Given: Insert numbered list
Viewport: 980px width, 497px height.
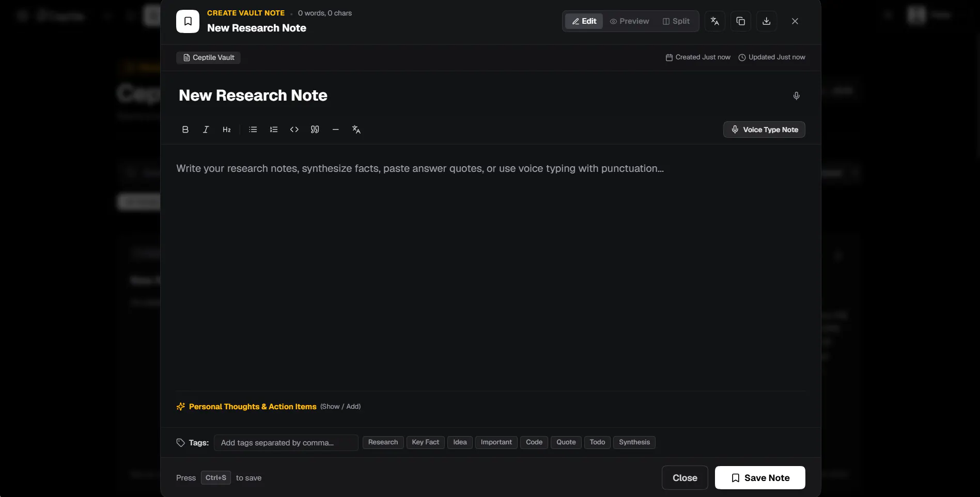Looking at the screenshot, I should point(274,130).
